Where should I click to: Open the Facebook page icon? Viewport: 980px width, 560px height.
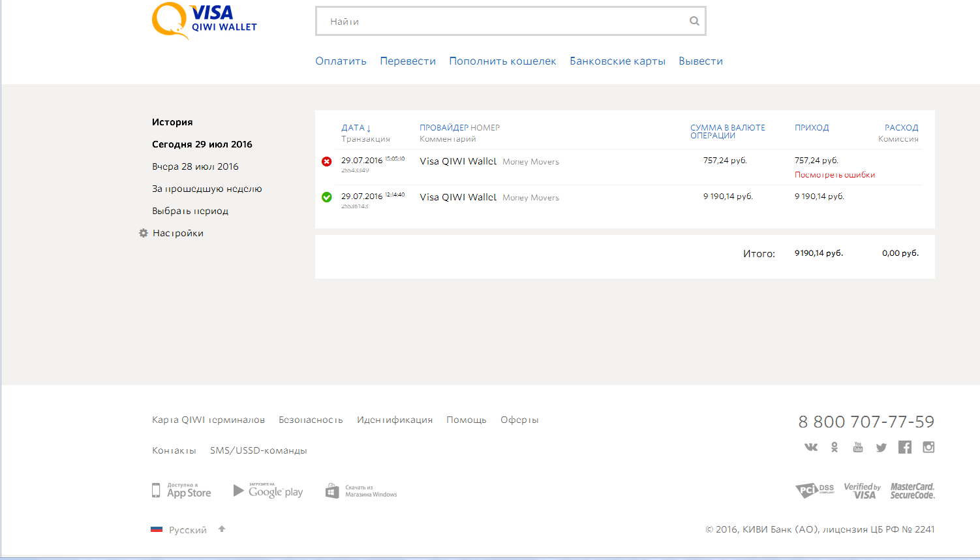pos(904,447)
